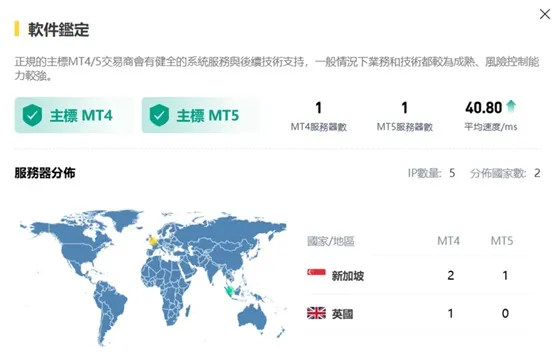Click the yellow marker over the UK on map
553x364 pixels.
coord(153,241)
